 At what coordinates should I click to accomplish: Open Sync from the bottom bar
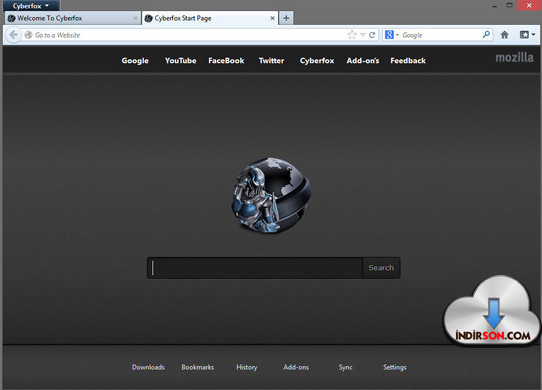[x=345, y=368]
